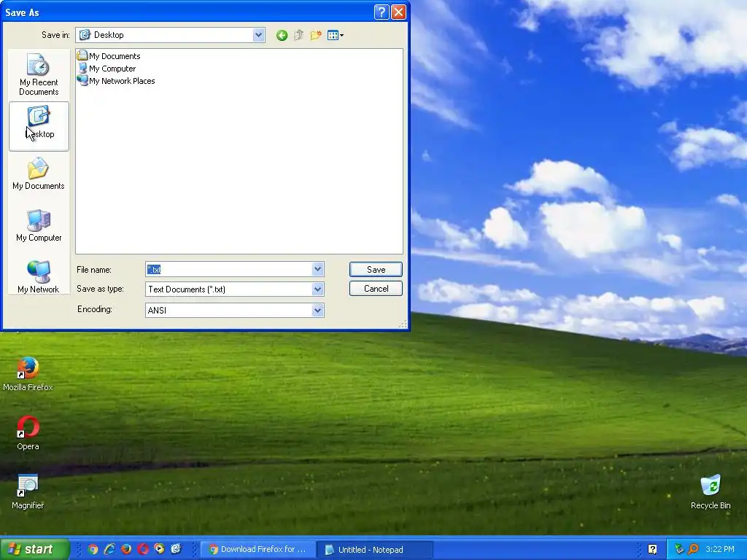Open the Save as type dropdown
Image resolution: width=747 pixels, height=560 pixels.
[318, 289]
